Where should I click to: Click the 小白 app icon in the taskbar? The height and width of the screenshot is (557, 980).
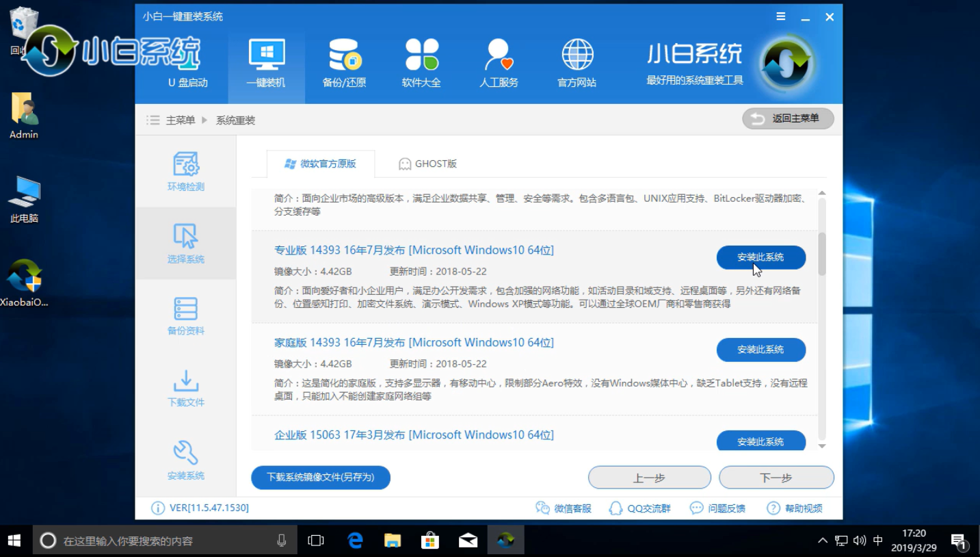(505, 541)
